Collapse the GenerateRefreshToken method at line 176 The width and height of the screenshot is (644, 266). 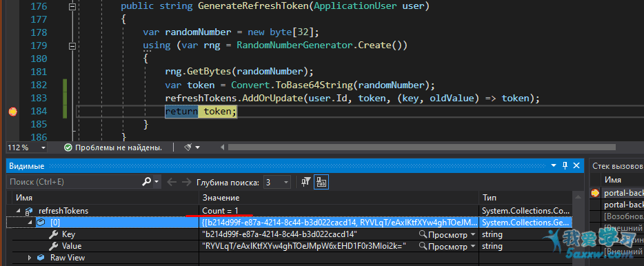72,7
